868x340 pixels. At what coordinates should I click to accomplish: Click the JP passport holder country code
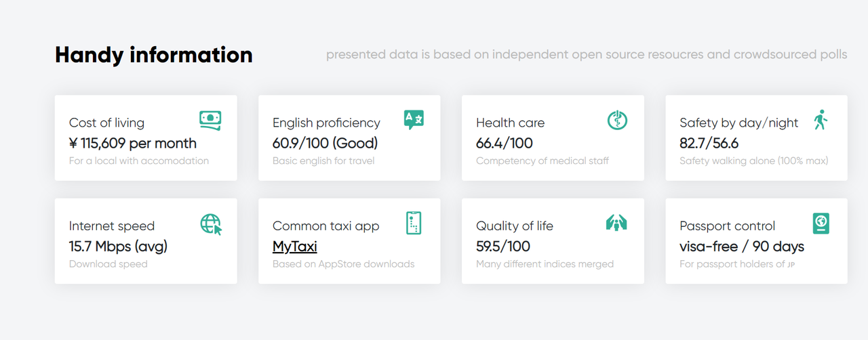tap(791, 265)
